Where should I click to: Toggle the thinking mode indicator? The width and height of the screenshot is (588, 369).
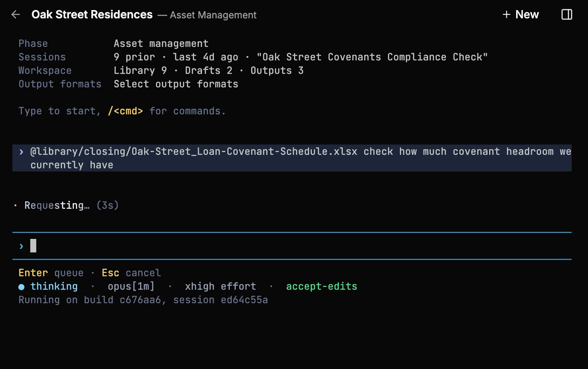click(54, 286)
